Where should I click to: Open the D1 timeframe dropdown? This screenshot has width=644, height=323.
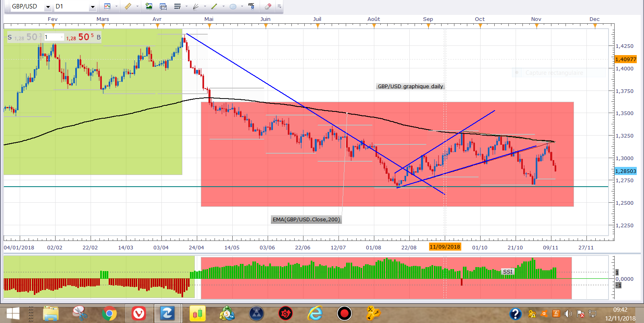[92, 7]
